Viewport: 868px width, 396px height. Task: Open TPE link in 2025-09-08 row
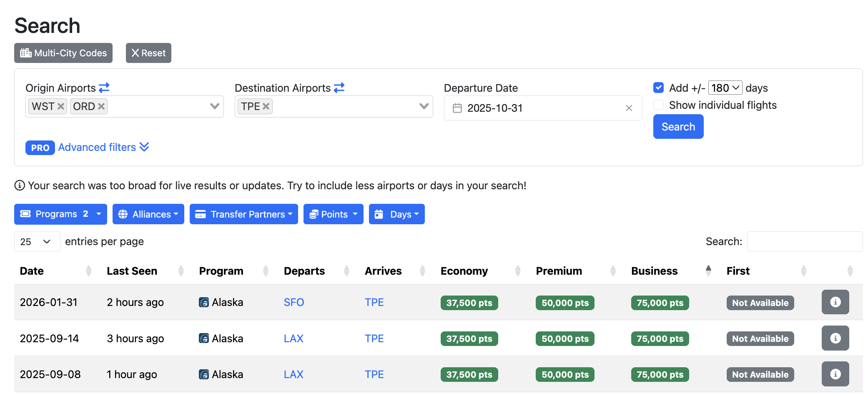(x=374, y=374)
